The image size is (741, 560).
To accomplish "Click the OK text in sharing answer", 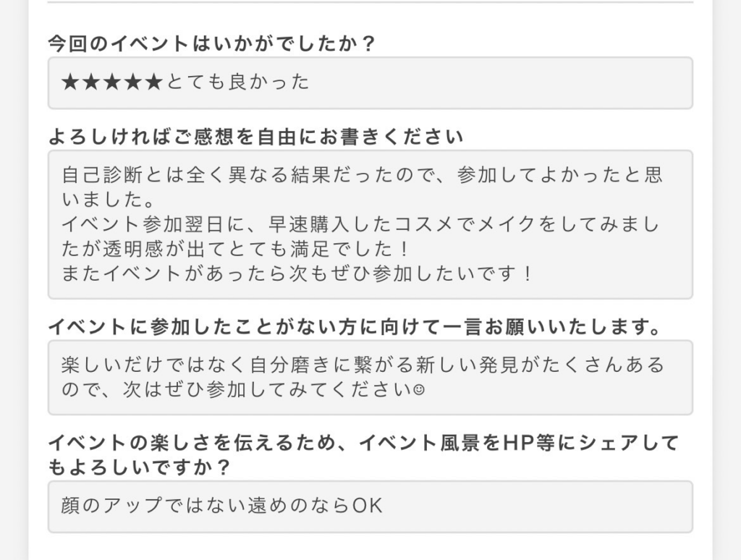I will (x=368, y=506).
